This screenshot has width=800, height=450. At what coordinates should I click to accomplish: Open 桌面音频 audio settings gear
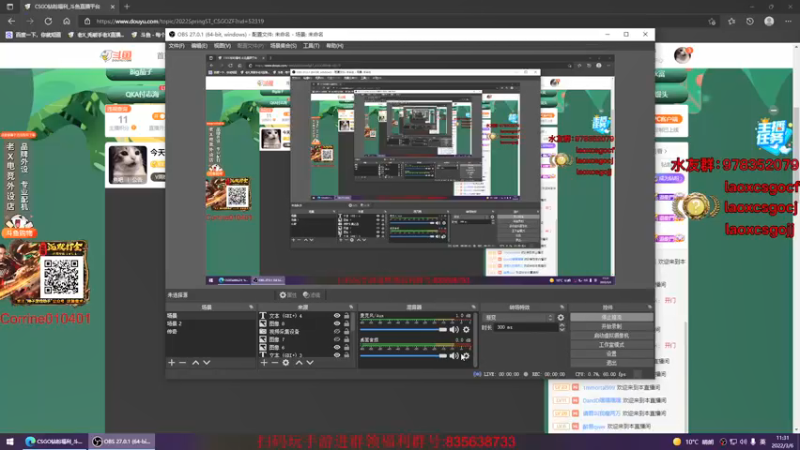pyautogui.click(x=465, y=356)
